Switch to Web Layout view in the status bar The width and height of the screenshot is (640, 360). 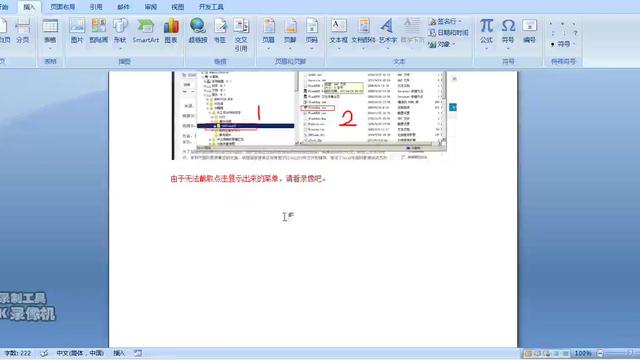click(x=547, y=353)
